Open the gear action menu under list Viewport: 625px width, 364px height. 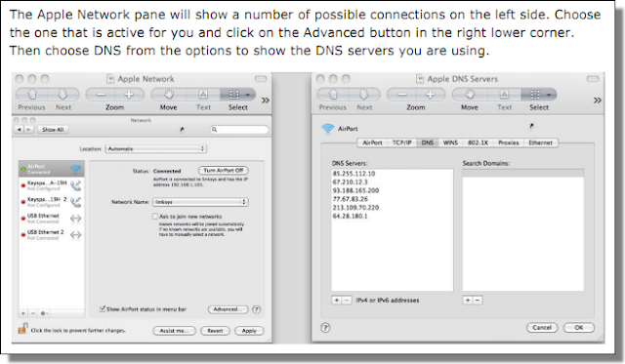pos(44,313)
